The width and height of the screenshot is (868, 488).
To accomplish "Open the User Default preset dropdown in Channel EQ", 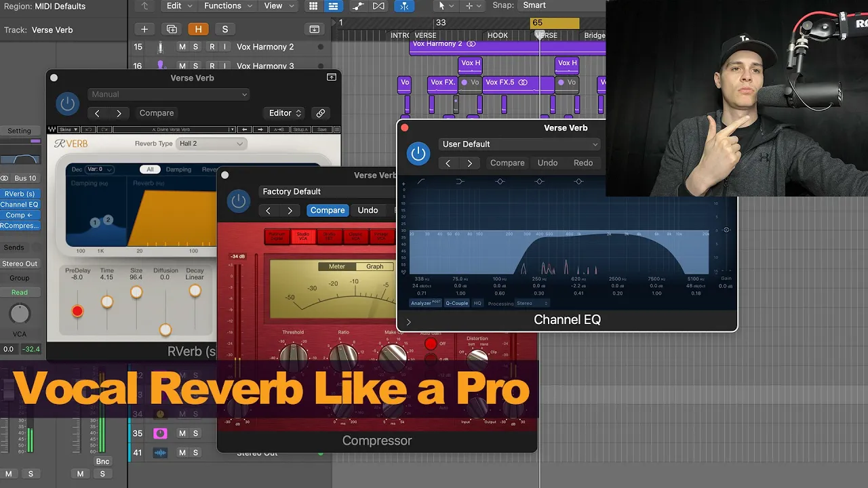I will tap(519, 144).
